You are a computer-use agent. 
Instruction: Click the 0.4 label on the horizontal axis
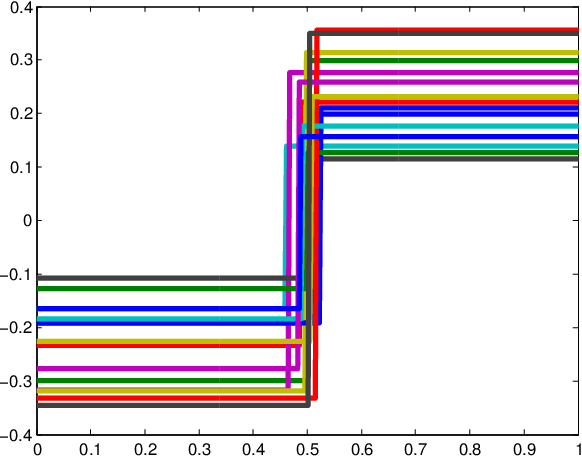pyautogui.click(x=254, y=450)
